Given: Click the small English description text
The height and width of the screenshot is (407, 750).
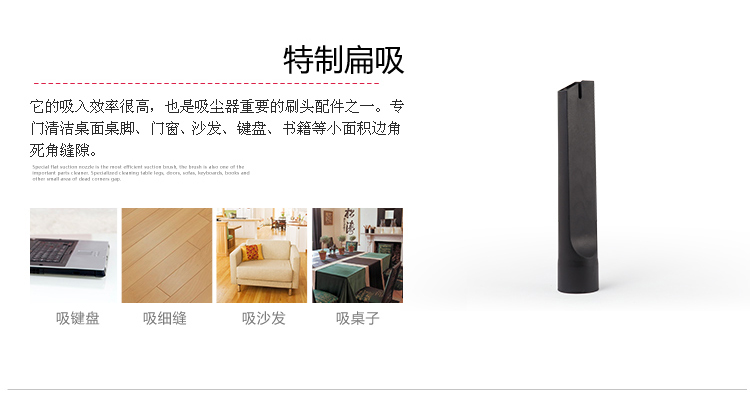Looking at the screenshot, I should coord(141,173).
